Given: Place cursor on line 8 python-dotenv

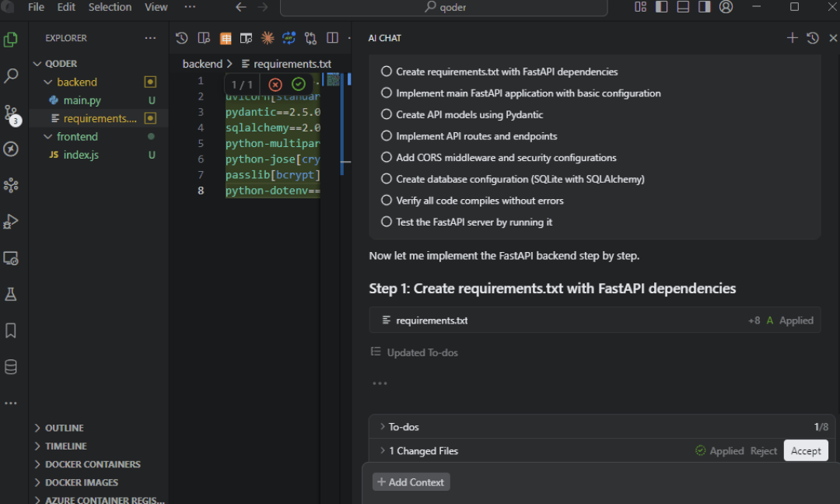Looking at the screenshot, I should point(273,191).
